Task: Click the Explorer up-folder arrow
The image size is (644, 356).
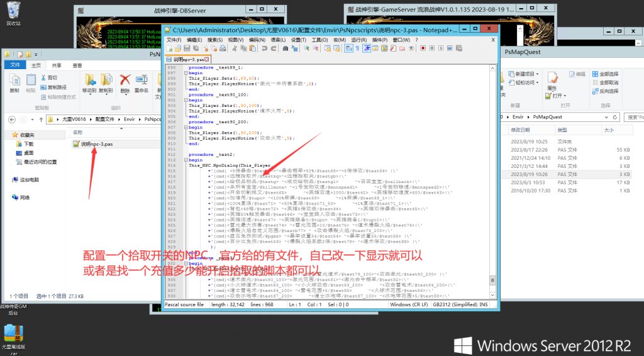Action: pyautogui.click(x=41, y=120)
